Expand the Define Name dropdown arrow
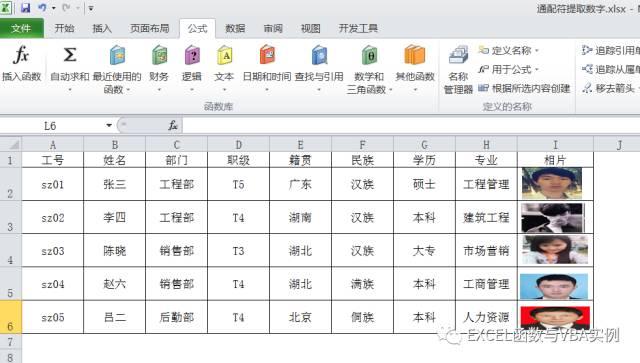Screen dimensions: 640x363 click(537, 51)
